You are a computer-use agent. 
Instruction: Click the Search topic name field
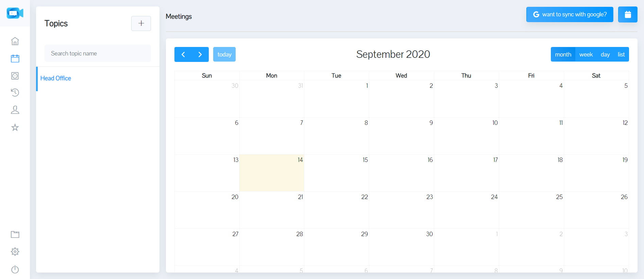click(98, 53)
